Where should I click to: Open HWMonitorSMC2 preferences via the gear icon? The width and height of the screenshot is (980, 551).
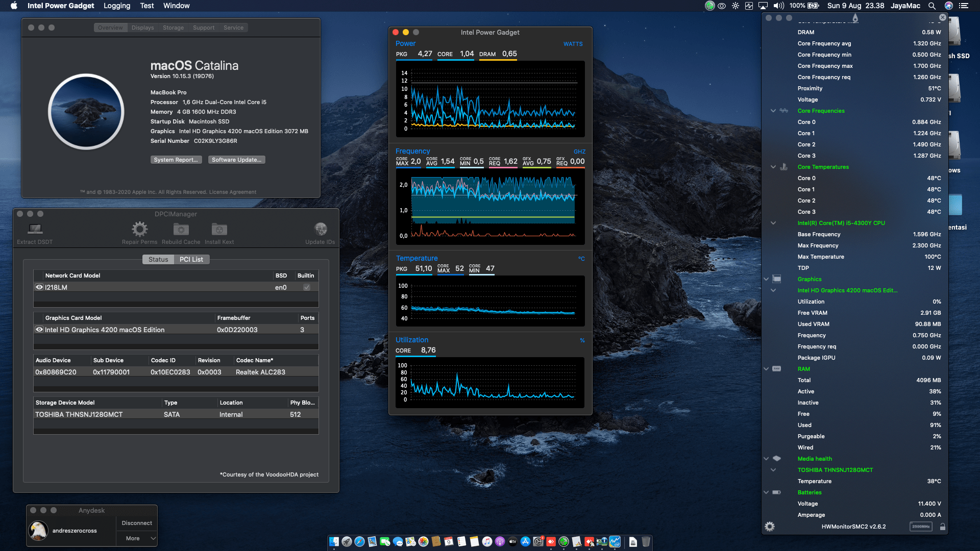coord(770,526)
